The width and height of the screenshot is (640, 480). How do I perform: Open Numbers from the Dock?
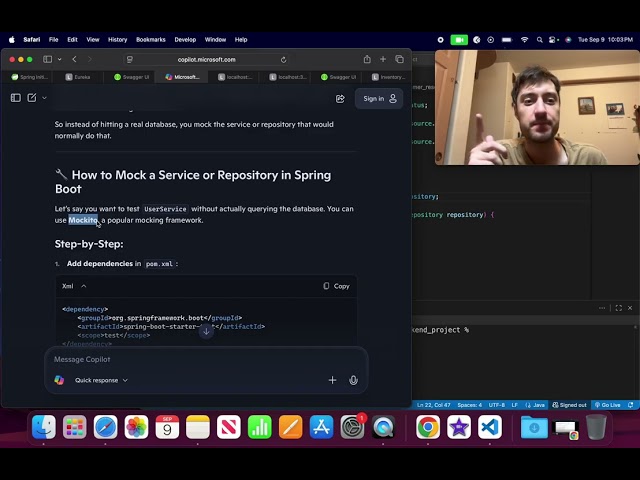click(x=260, y=427)
